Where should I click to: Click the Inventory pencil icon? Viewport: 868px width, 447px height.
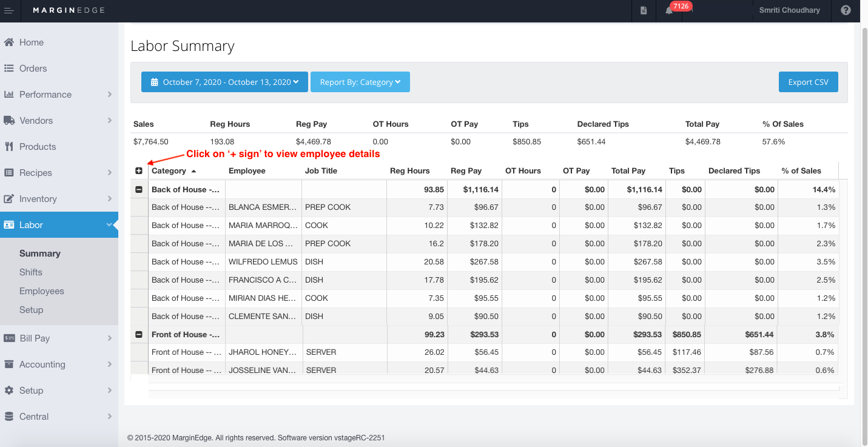click(x=9, y=199)
